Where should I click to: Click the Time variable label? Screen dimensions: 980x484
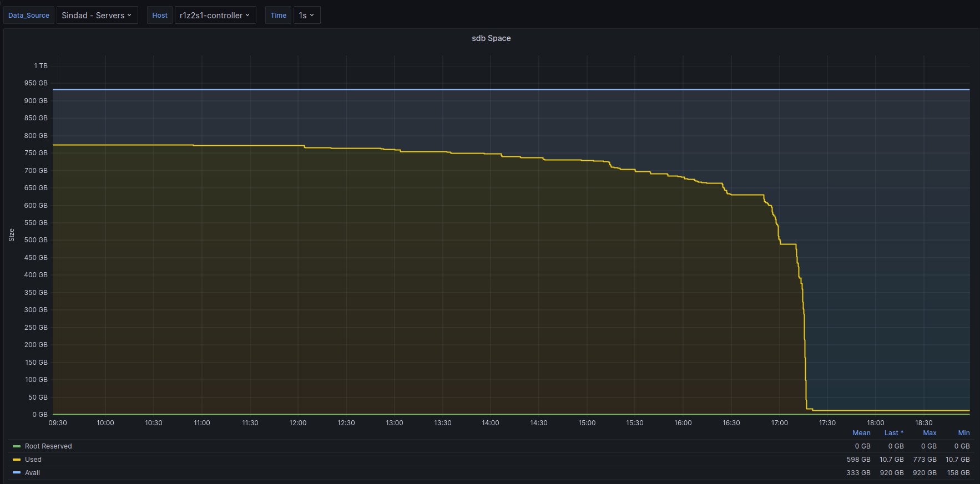click(278, 16)
